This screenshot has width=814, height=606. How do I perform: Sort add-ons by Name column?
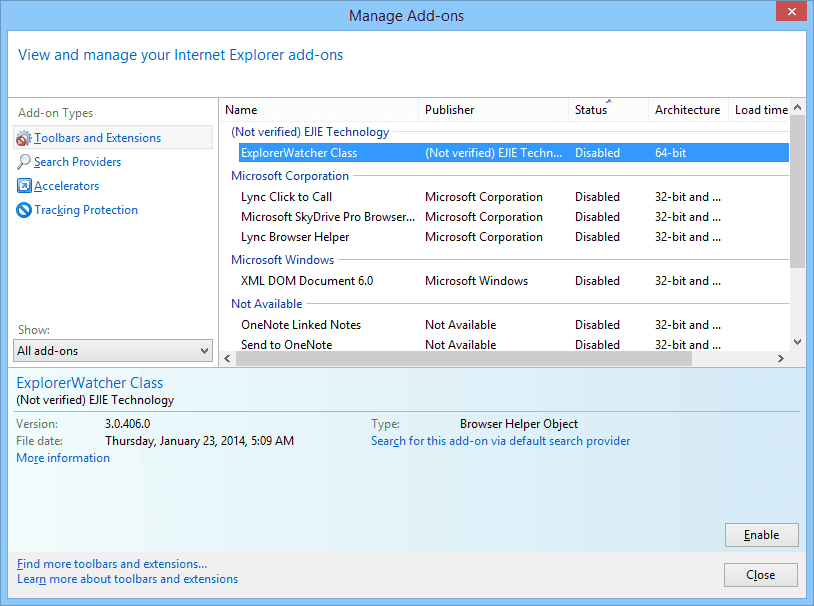(x=319, y=110)
